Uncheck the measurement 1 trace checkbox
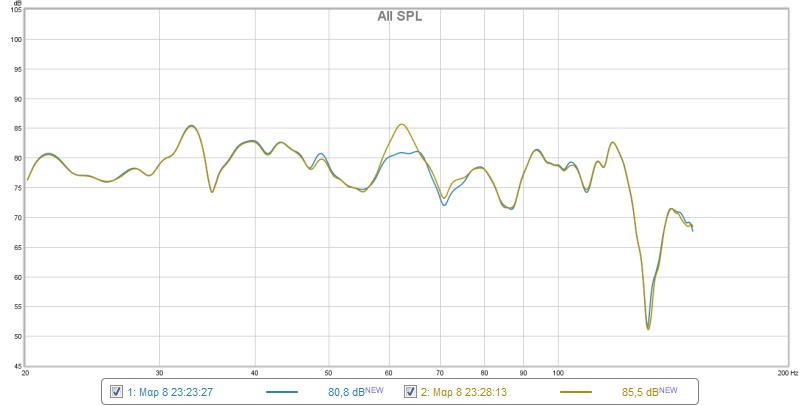Image resolution: width=800 pixels, height=406 pixels. pos(116,392)
